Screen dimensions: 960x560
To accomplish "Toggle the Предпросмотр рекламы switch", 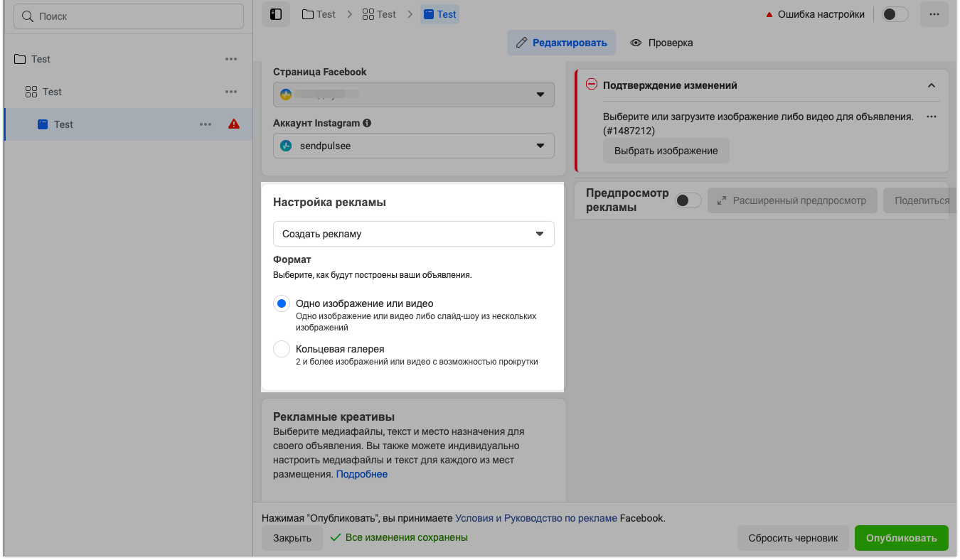I will coord(688,201).
